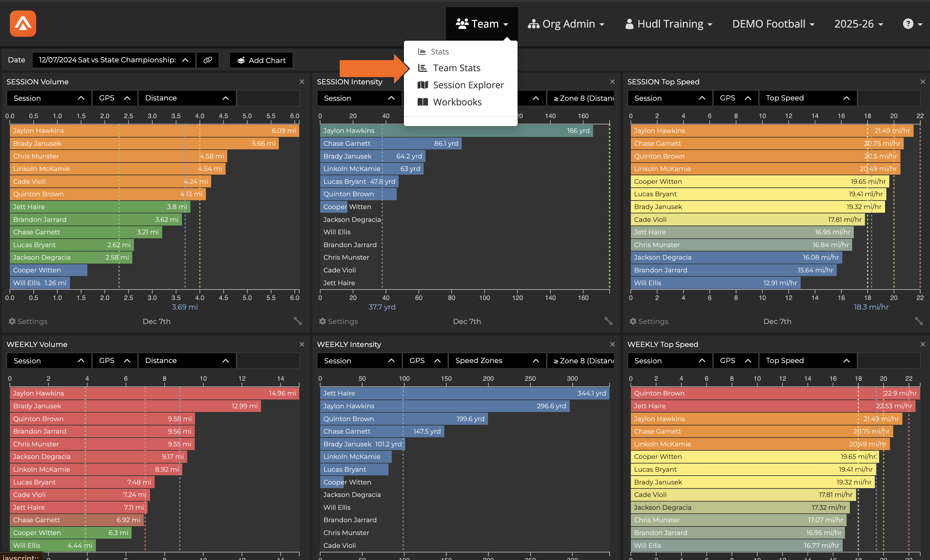Viewport: 930px width, 560px height.
Task: Open Settings gear for SESSION Top Speed
Action: click(649, 321)
